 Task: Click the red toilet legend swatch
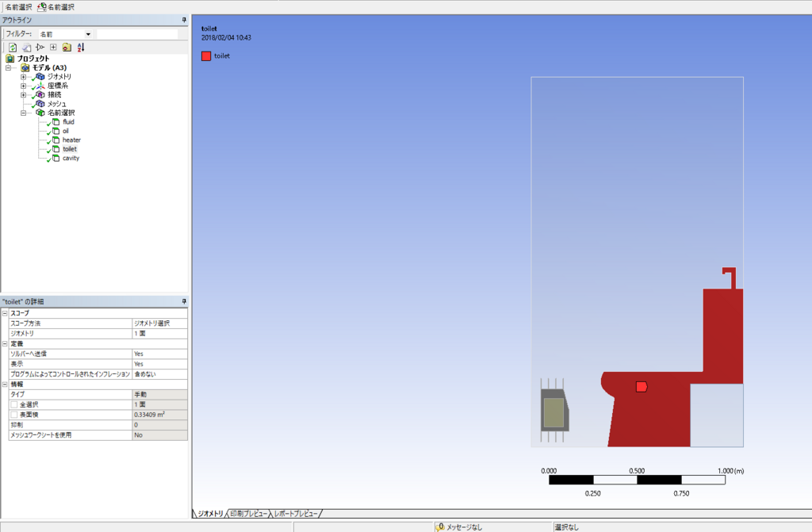tap(206, 56)
